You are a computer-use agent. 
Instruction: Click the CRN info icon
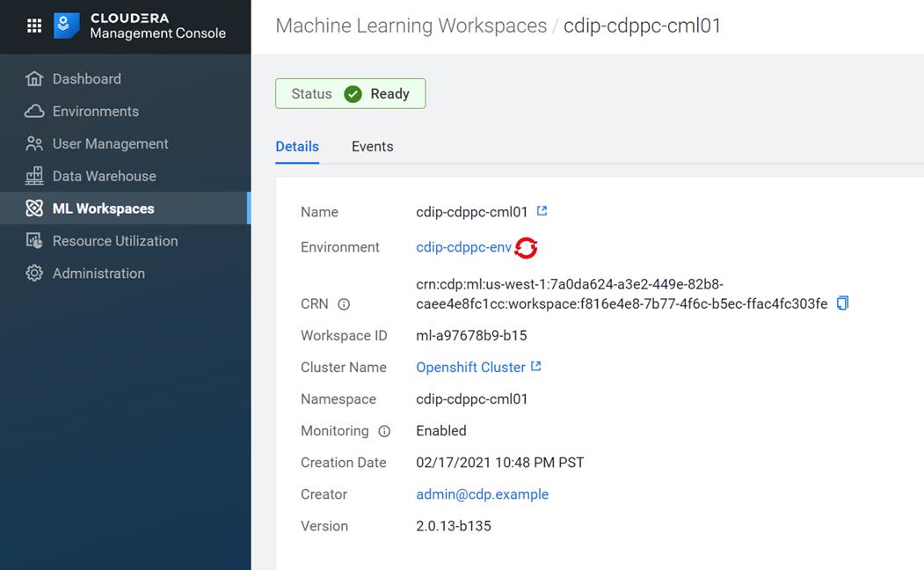[344, 304]
